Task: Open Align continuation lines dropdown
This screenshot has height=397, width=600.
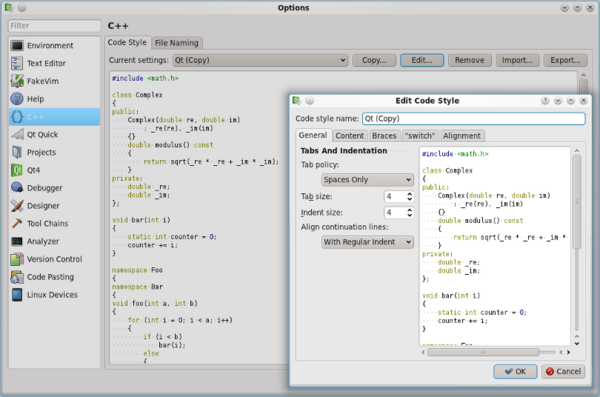Action: tap(367, 242)
